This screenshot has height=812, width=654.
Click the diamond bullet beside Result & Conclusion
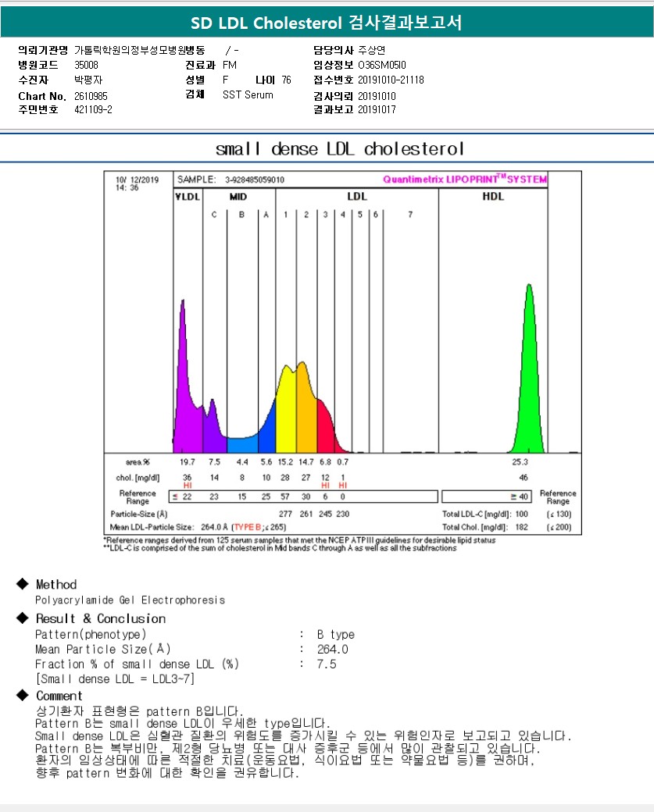tap(22, 618)
